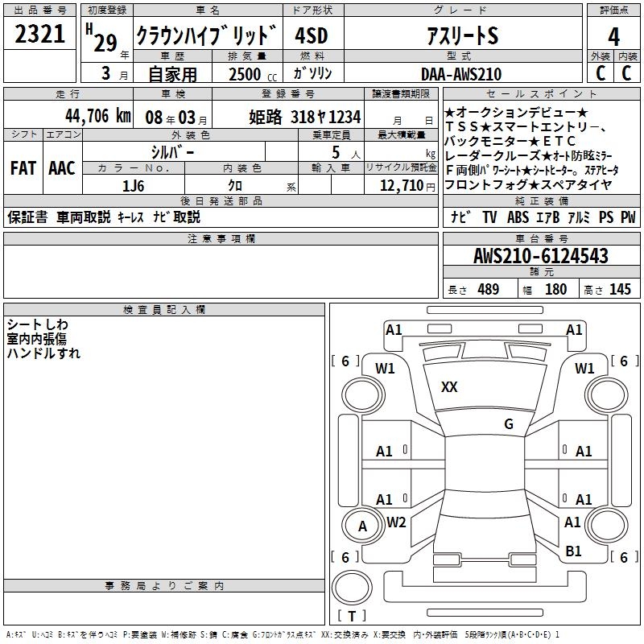This screenshot has width=644, height=644.
Task: Select sales point line オークションデビュー
Action: point(516,113)
